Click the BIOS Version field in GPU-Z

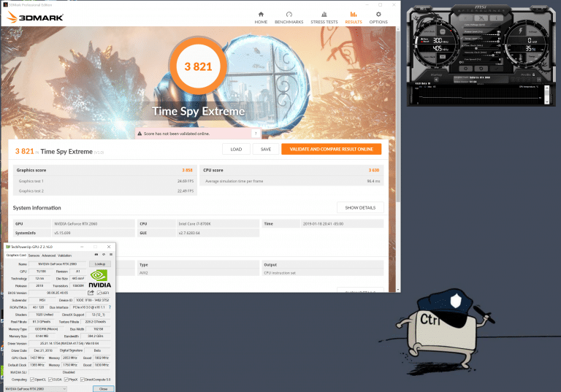[57, 293]
